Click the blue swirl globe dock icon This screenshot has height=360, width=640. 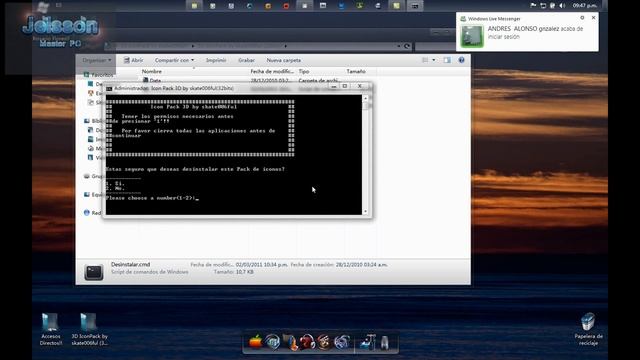[x=342, y=342]
